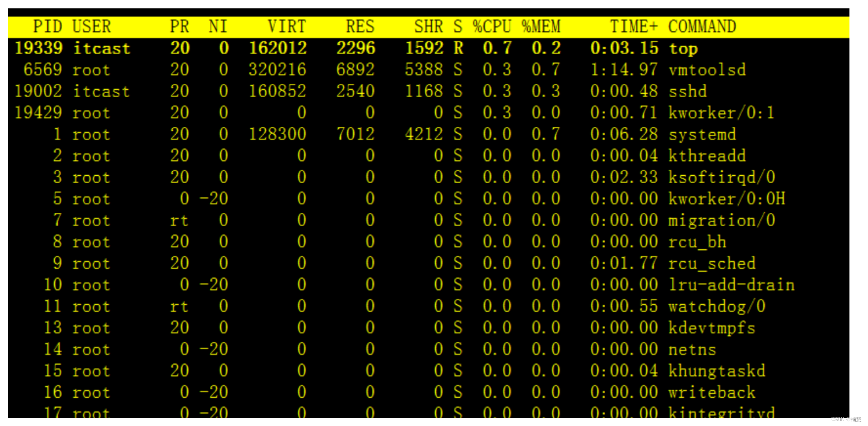The image size is (868, 426).
Task: Click the TIME+ column header
Action: click(x=634, y=26)
